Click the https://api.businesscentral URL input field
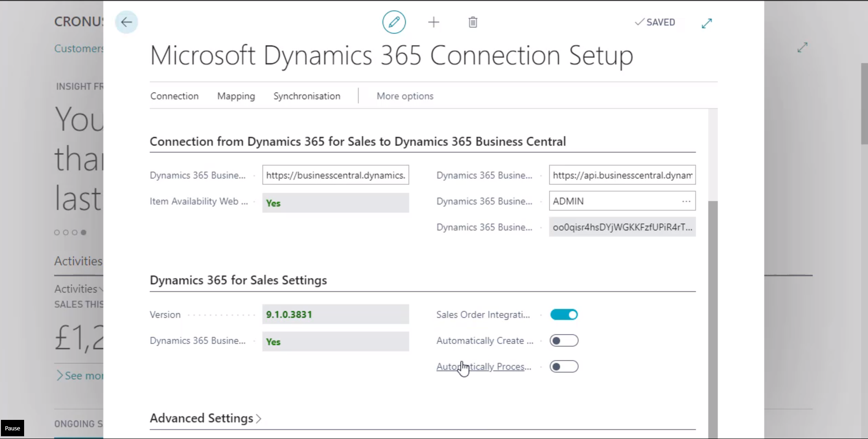The image size is (868, 439). pos(621,175)
